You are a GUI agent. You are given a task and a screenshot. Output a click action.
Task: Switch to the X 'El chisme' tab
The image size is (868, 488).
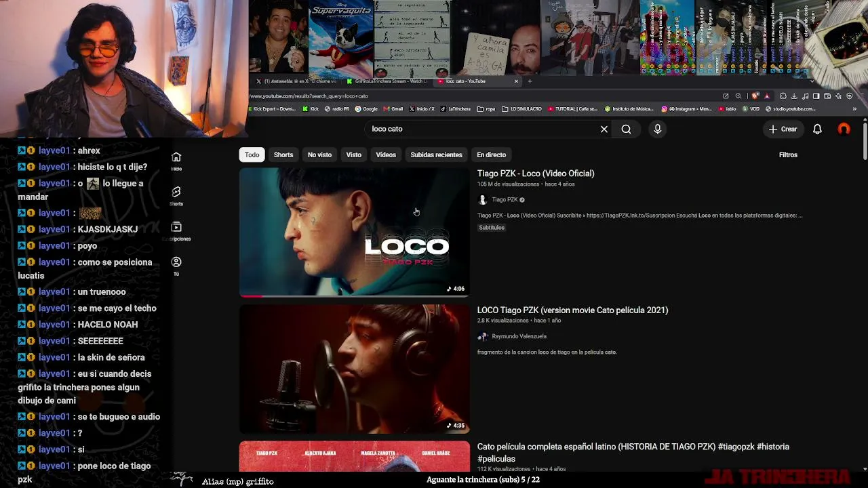click(x=296, y=81)
